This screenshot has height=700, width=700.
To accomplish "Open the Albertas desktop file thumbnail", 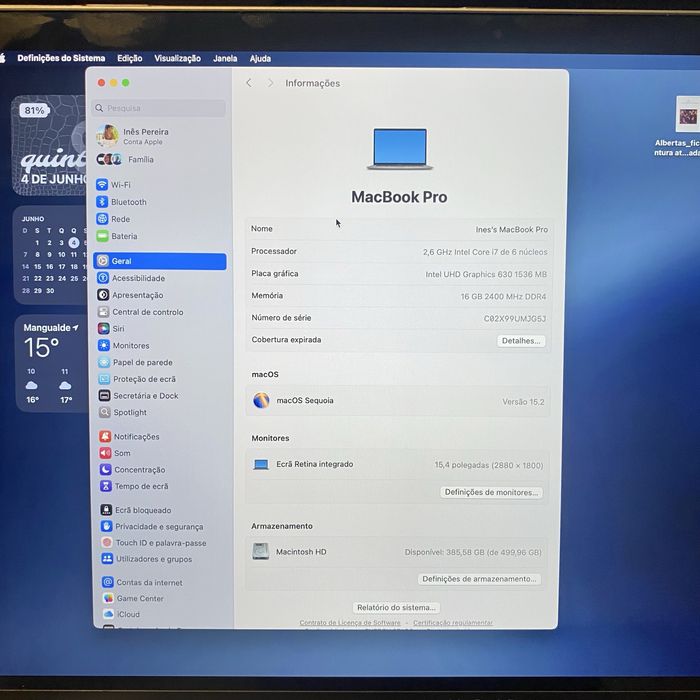I will [x=688, y=114].
